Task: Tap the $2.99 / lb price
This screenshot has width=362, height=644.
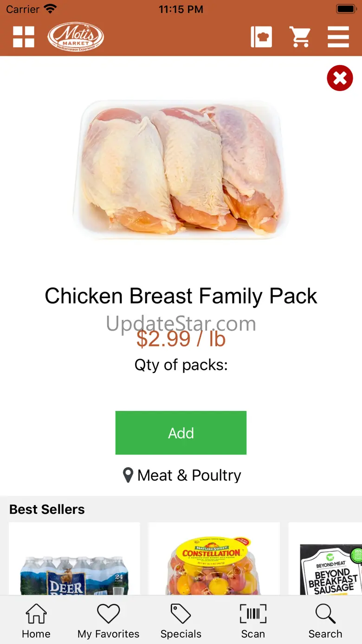Action: 181,339
